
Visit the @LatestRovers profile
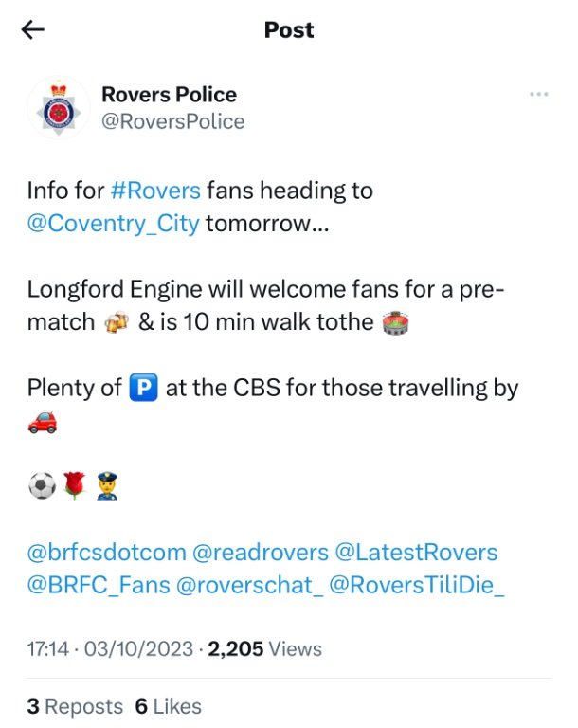click(x=416, y=553)
